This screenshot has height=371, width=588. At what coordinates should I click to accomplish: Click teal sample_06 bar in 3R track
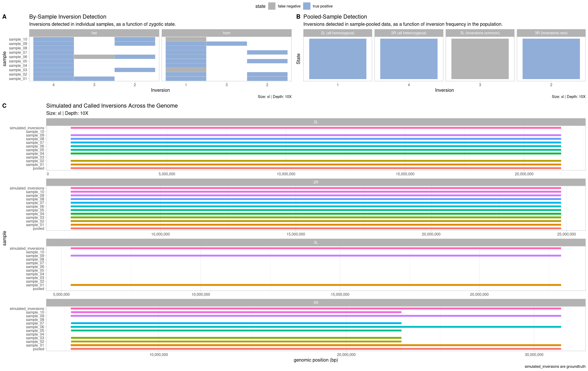tap(316, 327)
